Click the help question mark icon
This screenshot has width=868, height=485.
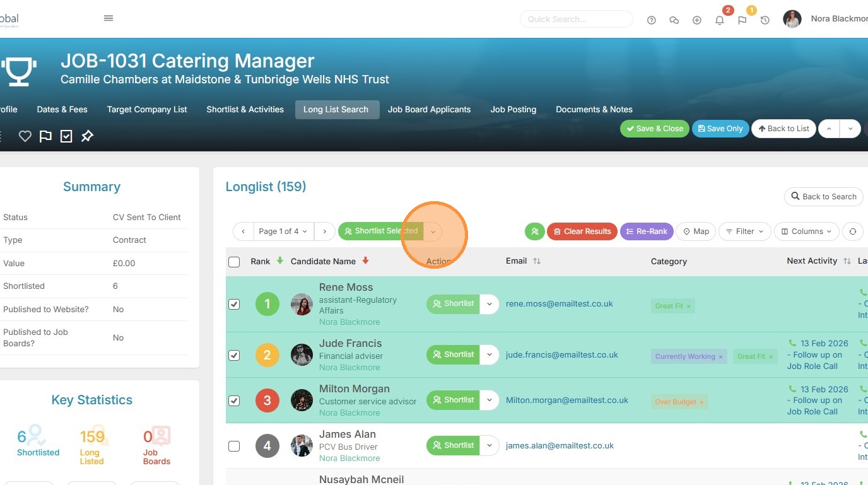coord(652,20)
